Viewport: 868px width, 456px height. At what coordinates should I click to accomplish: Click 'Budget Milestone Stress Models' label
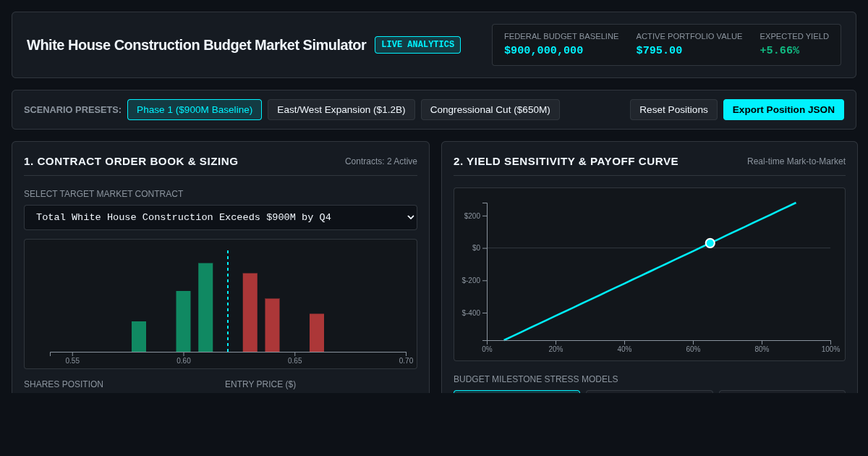tap(536, 379)
